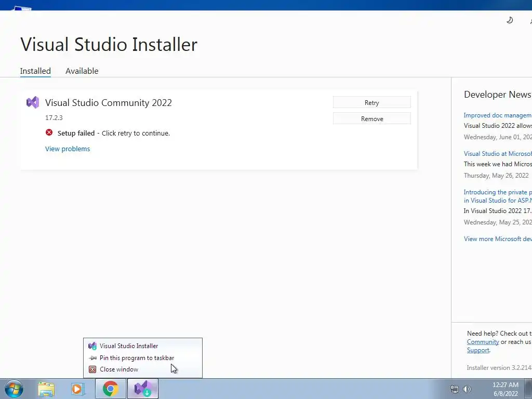
Task: Click the Visual Studio Community 2022 product name
Action: (109, 102)
